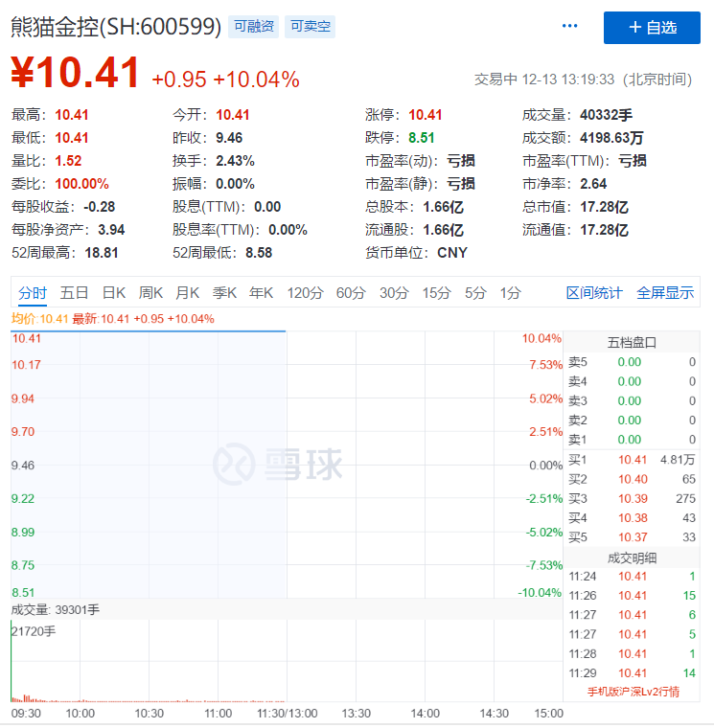Choose the 30分 interval tab
The height and width of the screenshot is (728, 714).
(394, 293)
